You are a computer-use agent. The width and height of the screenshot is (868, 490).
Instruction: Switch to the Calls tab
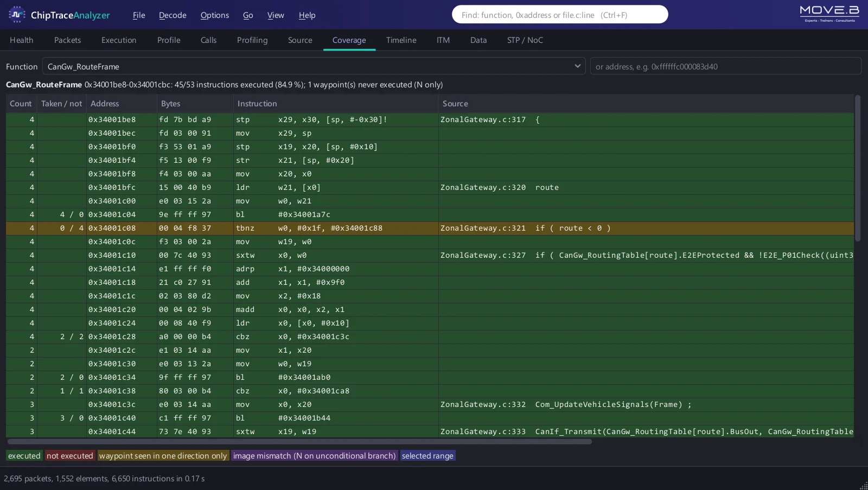208,40
